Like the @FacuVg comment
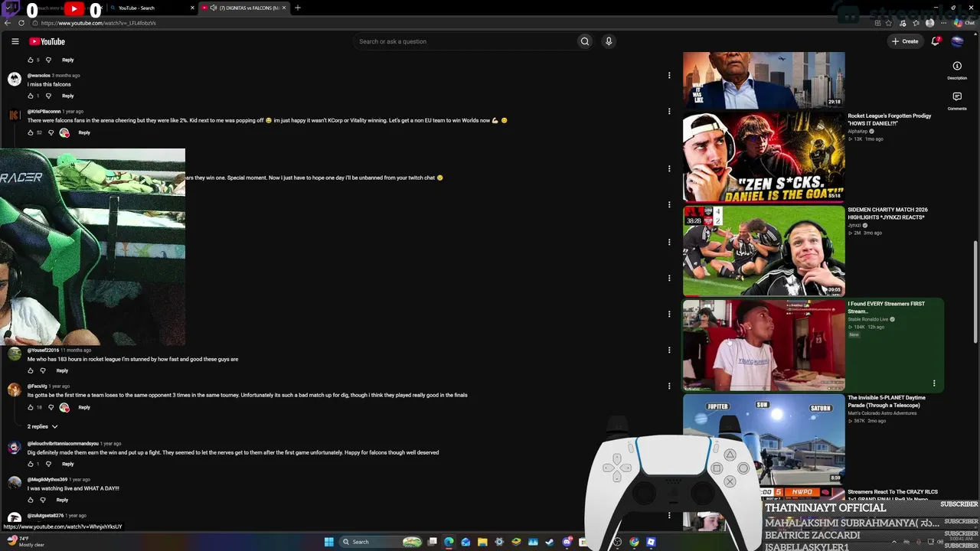This screenshot has height=551, width=980. (31, 407)
